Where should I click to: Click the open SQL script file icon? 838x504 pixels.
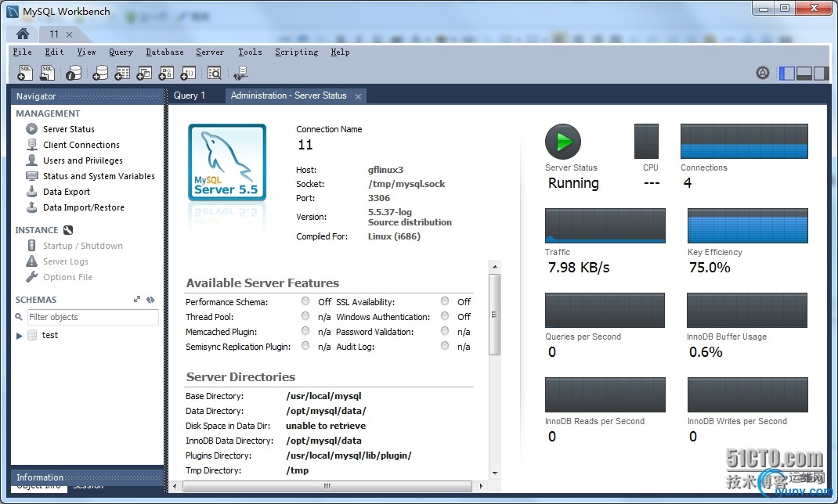click(48, 73)
